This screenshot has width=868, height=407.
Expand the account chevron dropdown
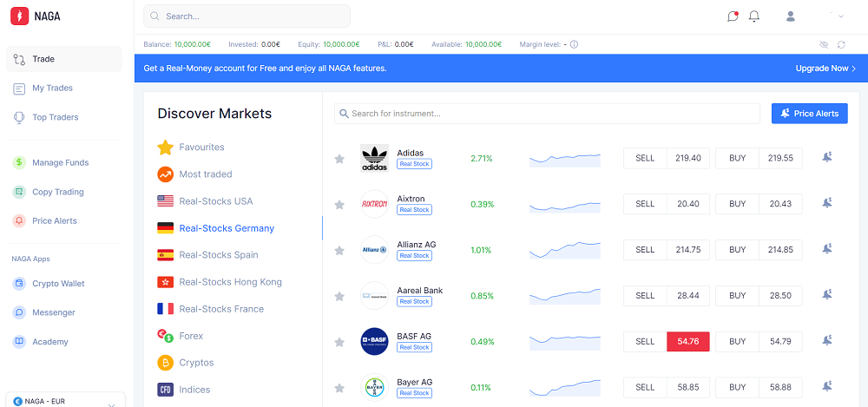(x=841, y=16)
